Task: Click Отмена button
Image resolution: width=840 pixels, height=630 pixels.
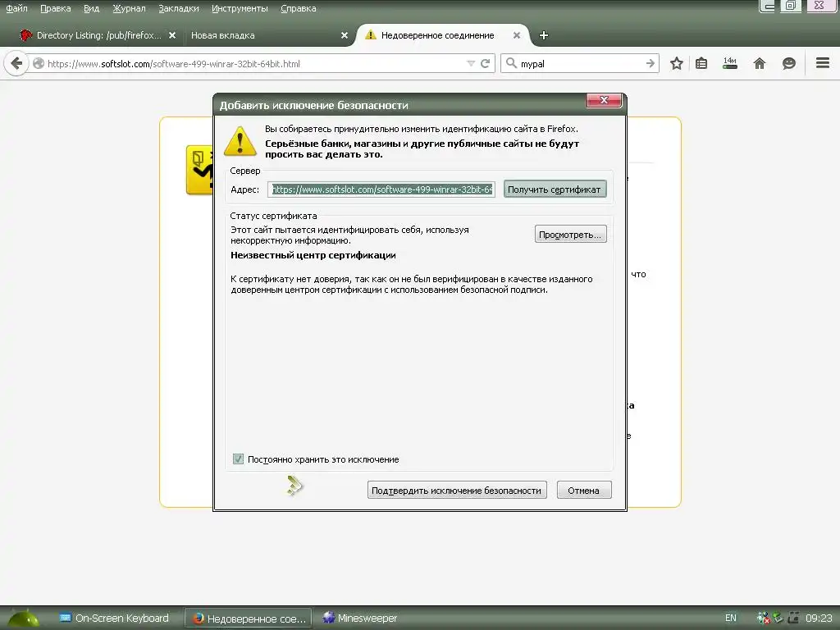Action: 584,491
